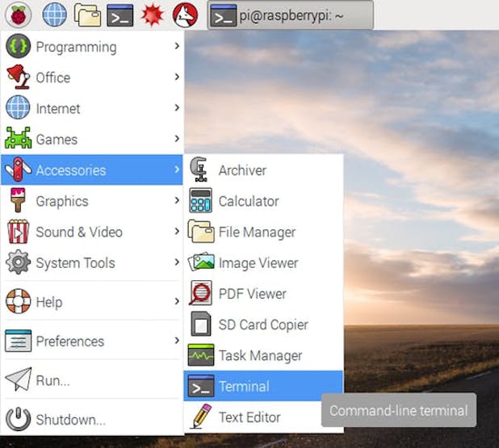Launch PDF Viewer from Accessories
499x448 pixels.
click(263, 293)
